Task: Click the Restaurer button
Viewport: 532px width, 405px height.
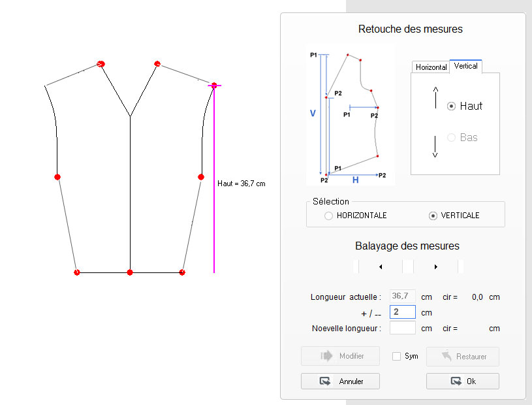Action: tap(462, 356)
